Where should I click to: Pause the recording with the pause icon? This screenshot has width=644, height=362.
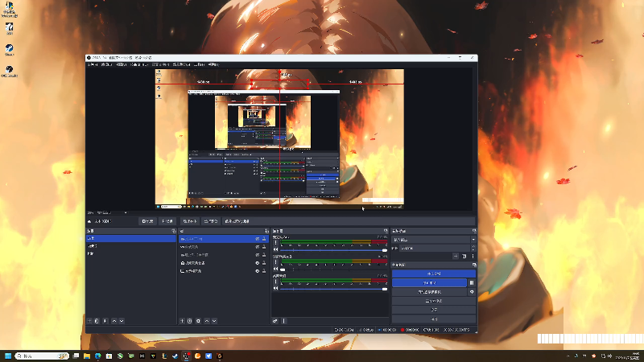(472, 283)
